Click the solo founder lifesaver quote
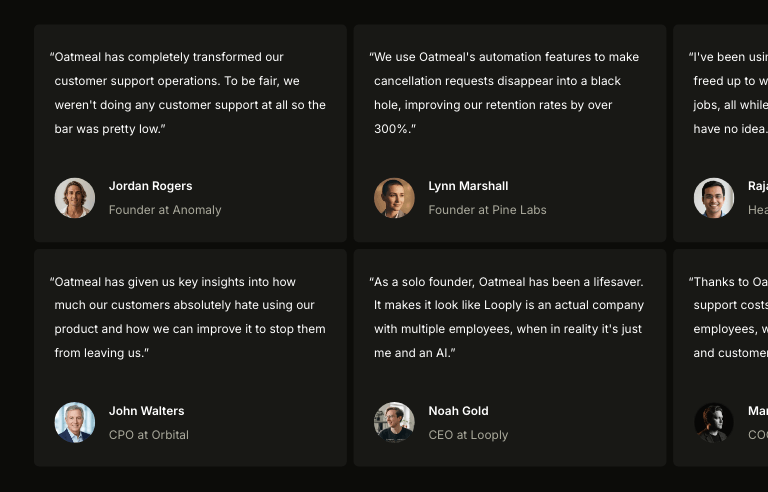Image resolution: width=768 pixels, height=492 pixels. [x=508, y=317]
